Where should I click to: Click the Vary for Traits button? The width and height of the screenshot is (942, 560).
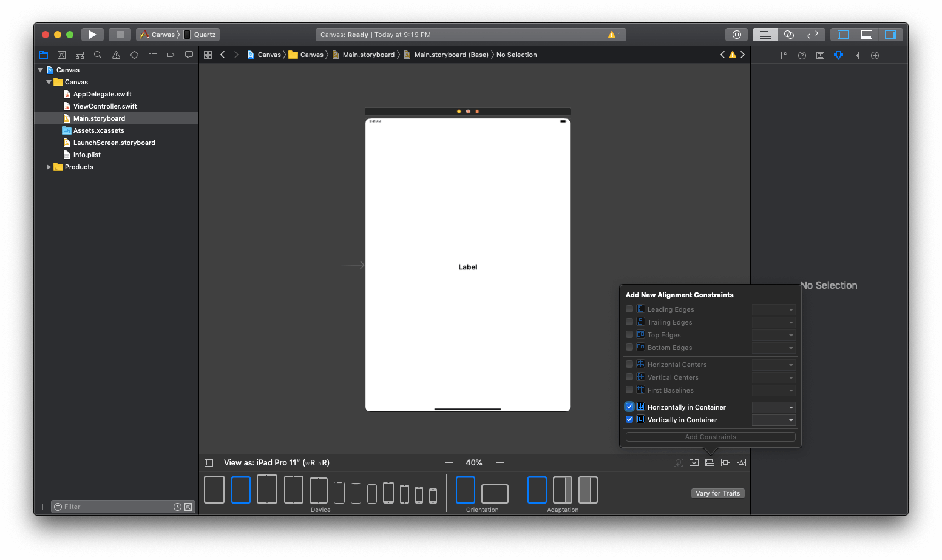point(717,493)
